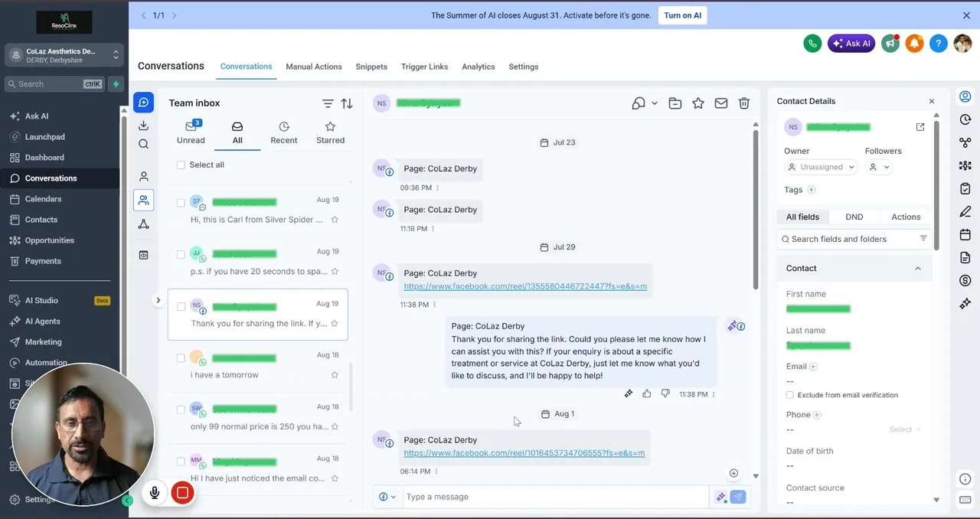The height and width of the screenshot is (519, 980).
Task: Open the megaphone announcements icon
Action: coord(890,44)
